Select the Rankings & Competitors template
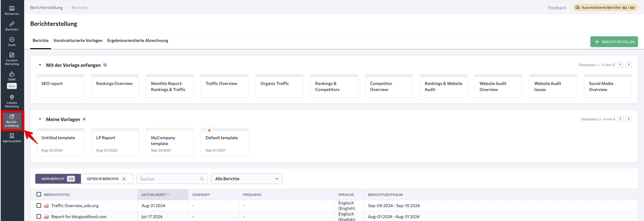Screen dimensions: 644x221 (334, 86)
